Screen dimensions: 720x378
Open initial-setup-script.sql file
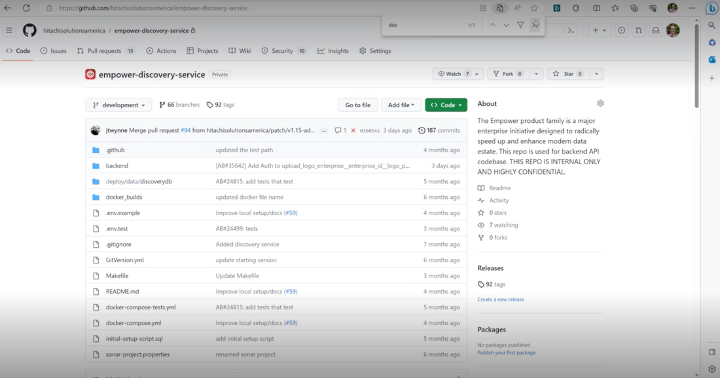tap(134, 339)
